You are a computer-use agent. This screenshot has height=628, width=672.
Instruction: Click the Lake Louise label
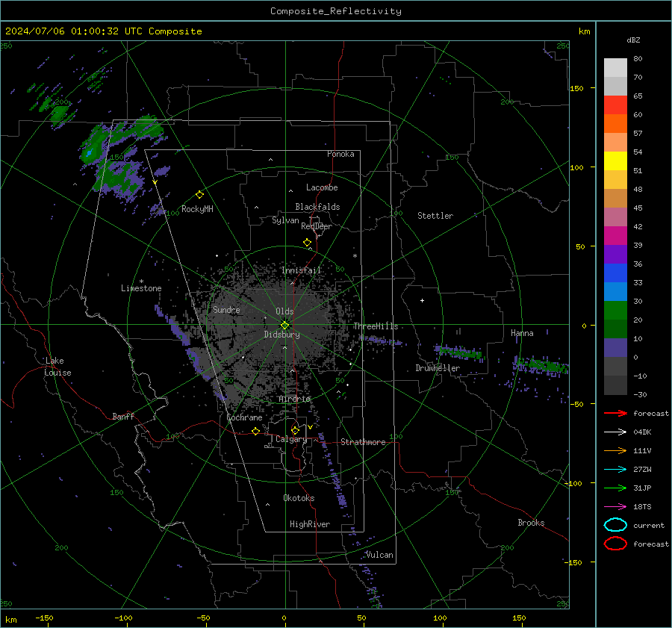(x=57, y=367)
